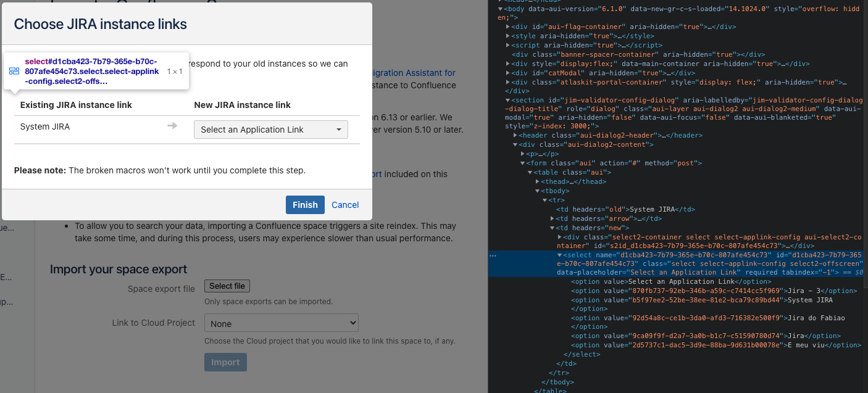This screenshot has height=393, width=868.
Task: Collapse the jim-validator-config-dialog section node
Action: (x=507, y=100)
